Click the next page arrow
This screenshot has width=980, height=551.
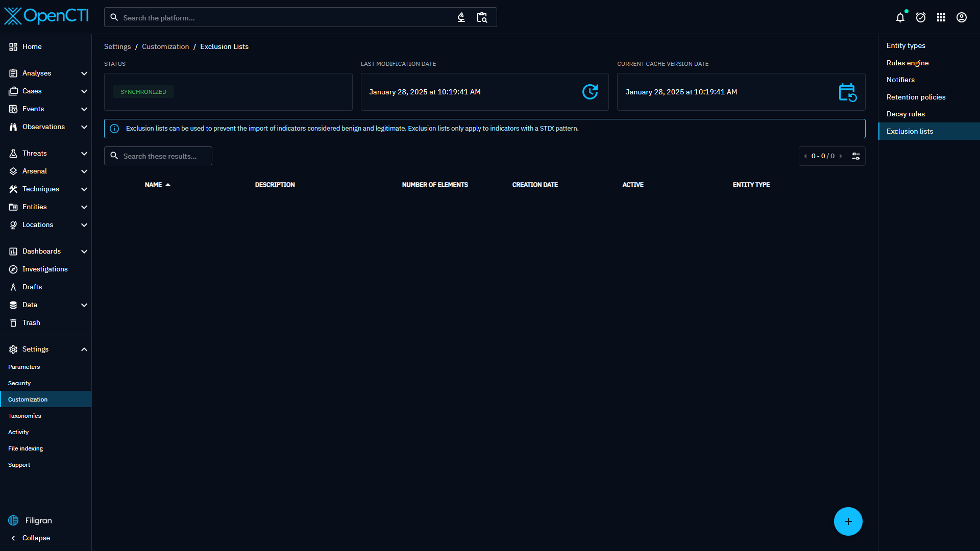coord(841,156)
